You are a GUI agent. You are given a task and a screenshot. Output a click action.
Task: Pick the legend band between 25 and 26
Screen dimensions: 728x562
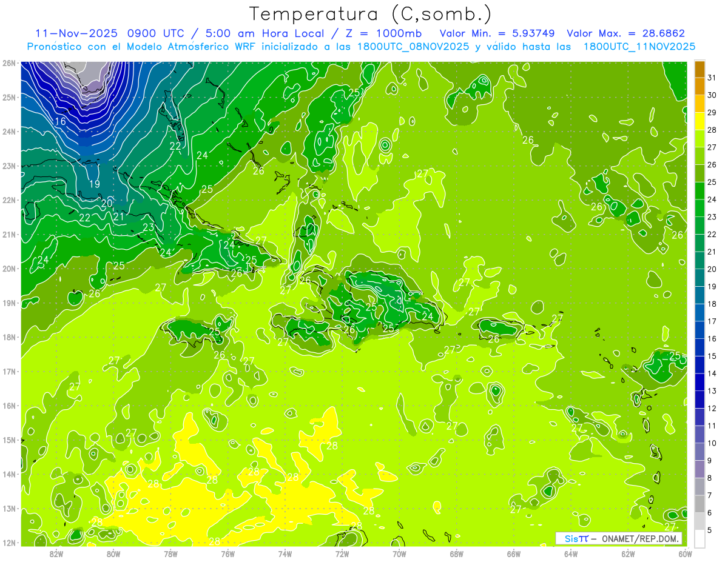[x=699, y=173]
